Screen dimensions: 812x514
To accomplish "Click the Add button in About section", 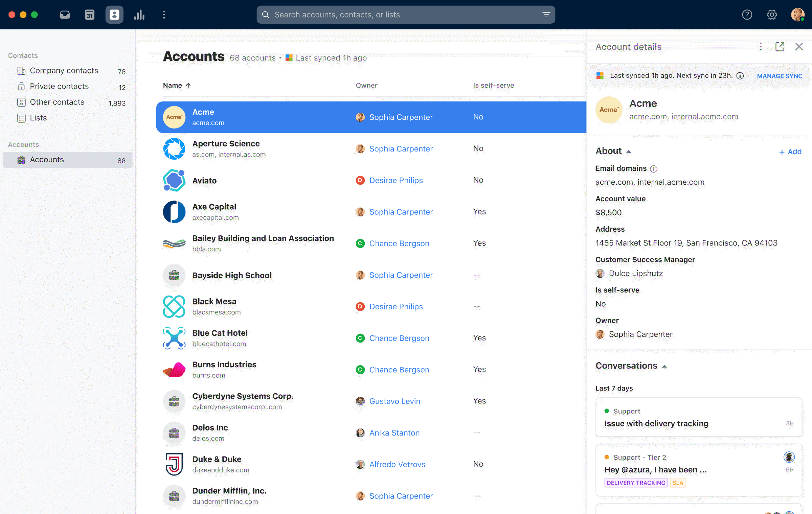I will click(x=790, y=151).
